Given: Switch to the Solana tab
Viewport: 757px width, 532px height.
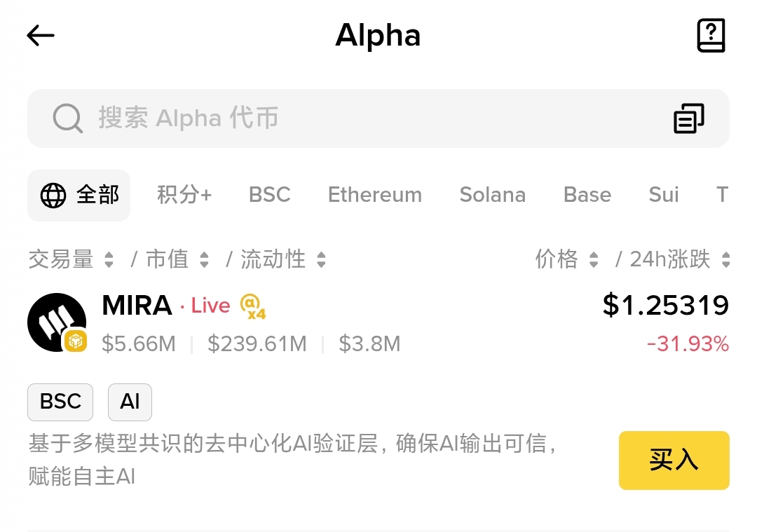Looking at the screenshot, I should [492, 195].
